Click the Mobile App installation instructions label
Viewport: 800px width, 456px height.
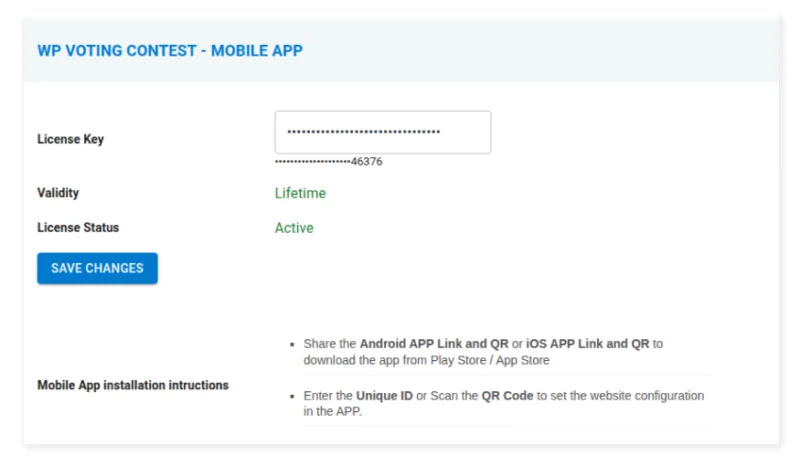pyautogui.click(x=133, y=385)
